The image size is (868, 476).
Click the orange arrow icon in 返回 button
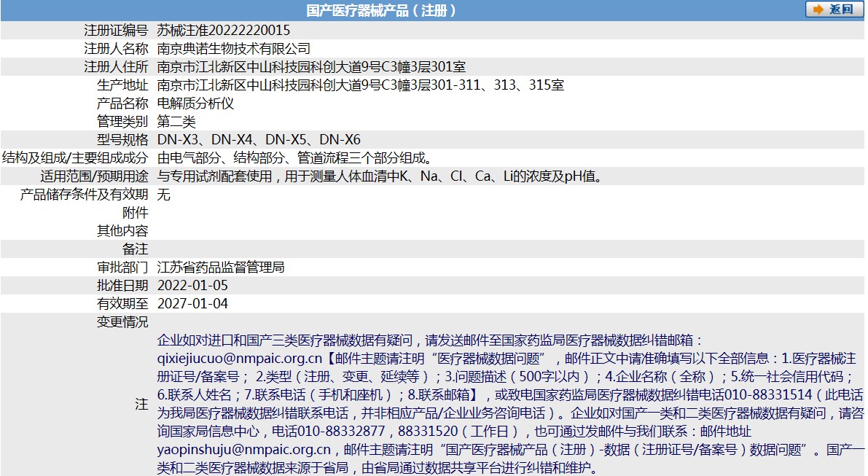(818, 10)
